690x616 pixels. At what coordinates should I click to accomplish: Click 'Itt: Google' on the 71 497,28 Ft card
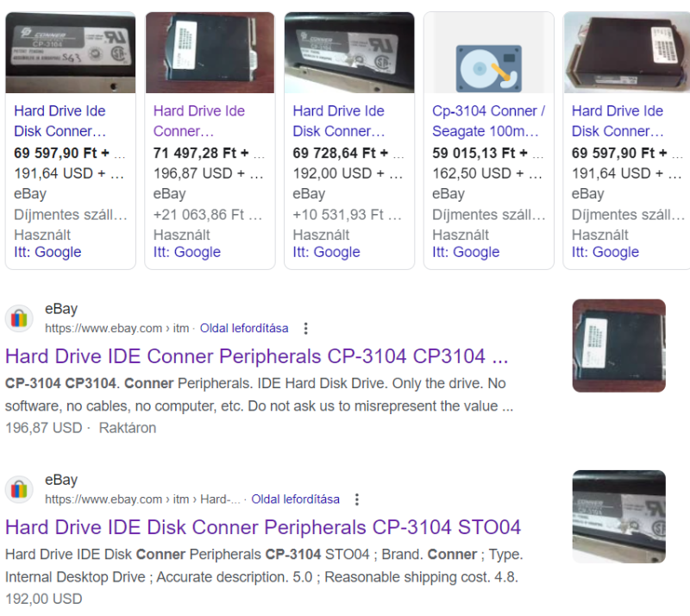(x=187, y=252)
